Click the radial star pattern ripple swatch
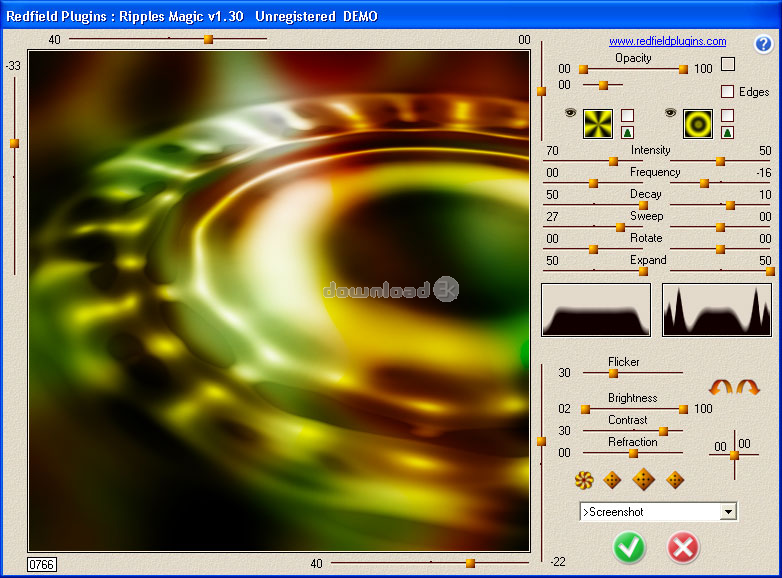Screen dimensions: 782x578 click(x=598, y=123)
